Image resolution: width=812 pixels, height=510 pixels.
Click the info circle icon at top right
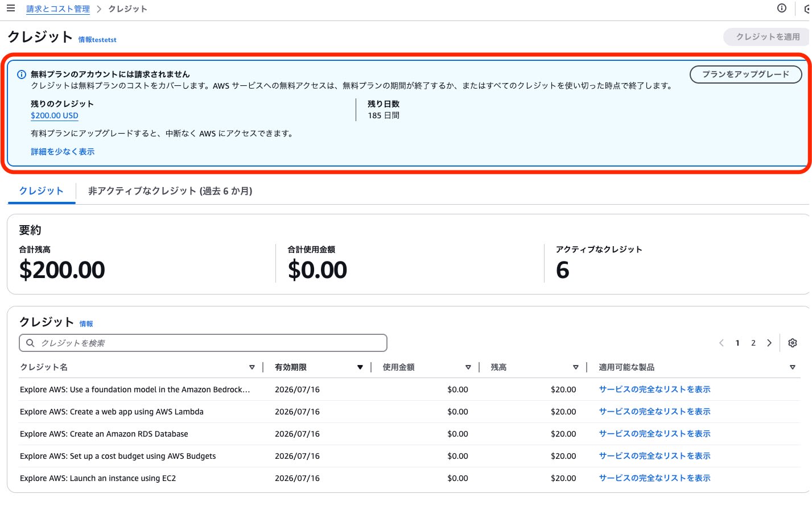tap(782, 8)
